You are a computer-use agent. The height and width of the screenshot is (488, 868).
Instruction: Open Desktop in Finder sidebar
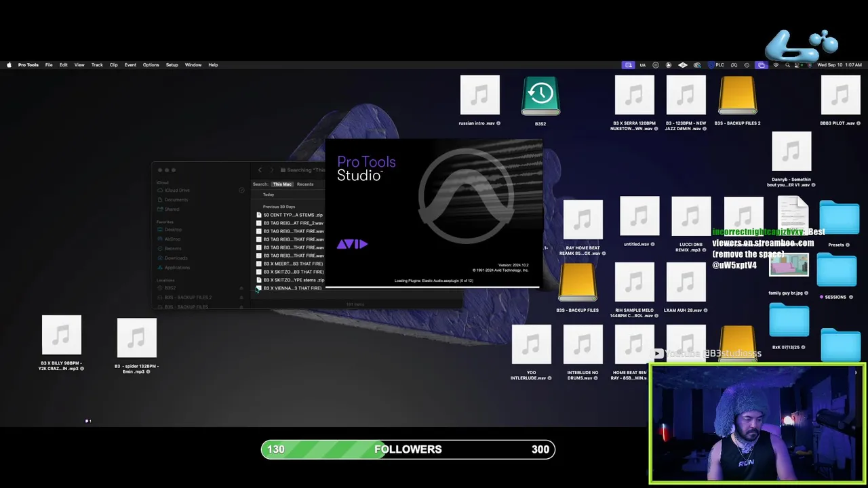173,230
